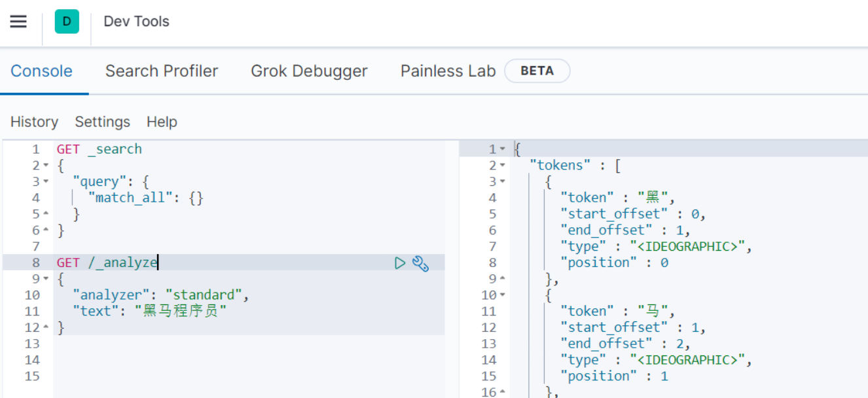Collapse the query block at line 3
Viewport: 868px width, 398px height.
point(45,182)
